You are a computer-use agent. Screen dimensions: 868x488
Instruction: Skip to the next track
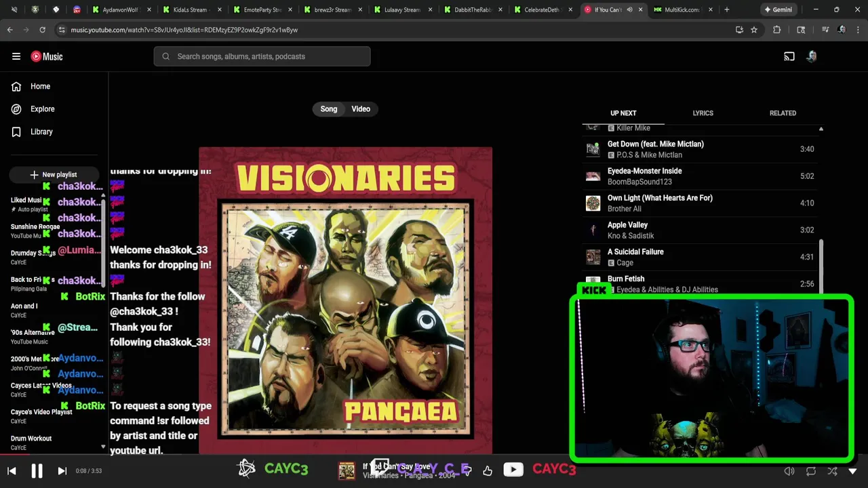click(62, 470)
